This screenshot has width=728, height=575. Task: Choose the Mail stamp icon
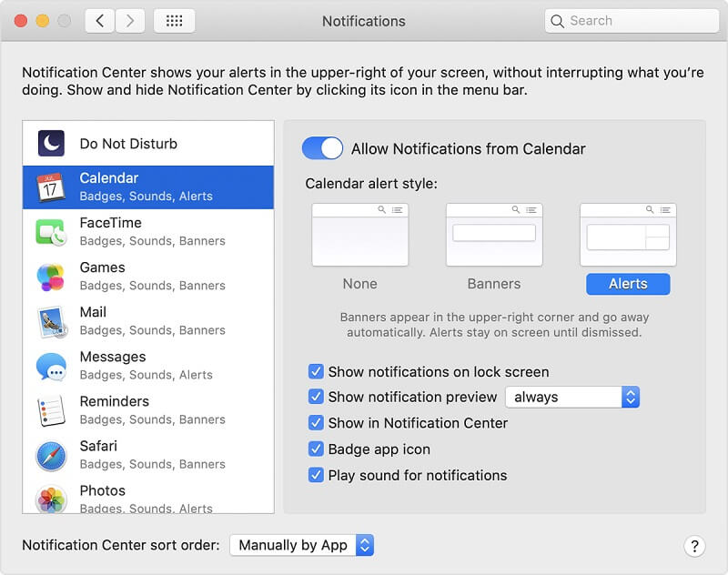tap(51, 321)
